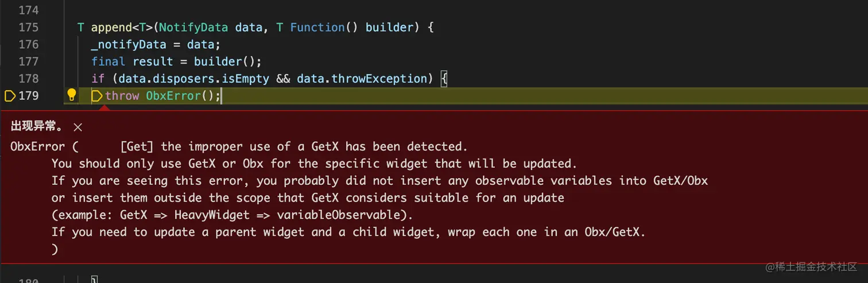868x283 pixels.
Task: Click line number 178 in the gutter
Action: coord(28,79)
